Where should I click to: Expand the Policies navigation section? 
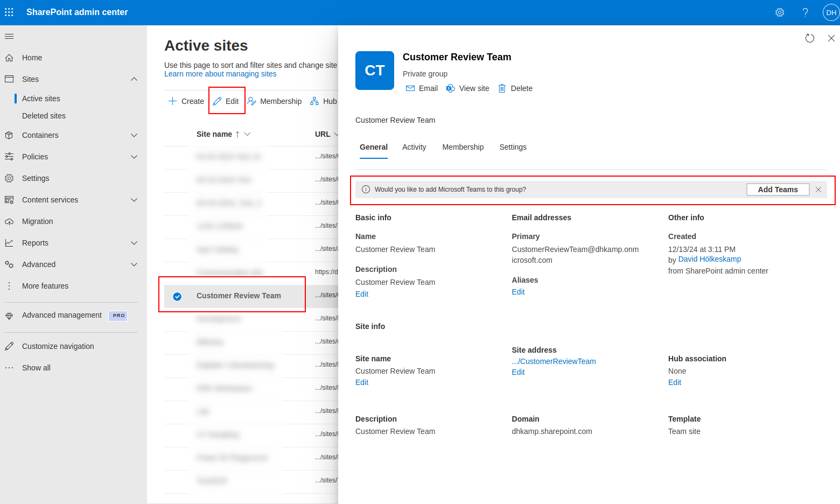point(134,157)
